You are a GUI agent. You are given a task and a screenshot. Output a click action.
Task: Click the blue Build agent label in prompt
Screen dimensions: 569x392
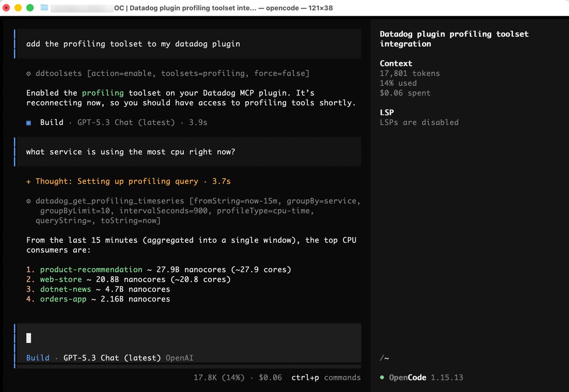(38, 358)
